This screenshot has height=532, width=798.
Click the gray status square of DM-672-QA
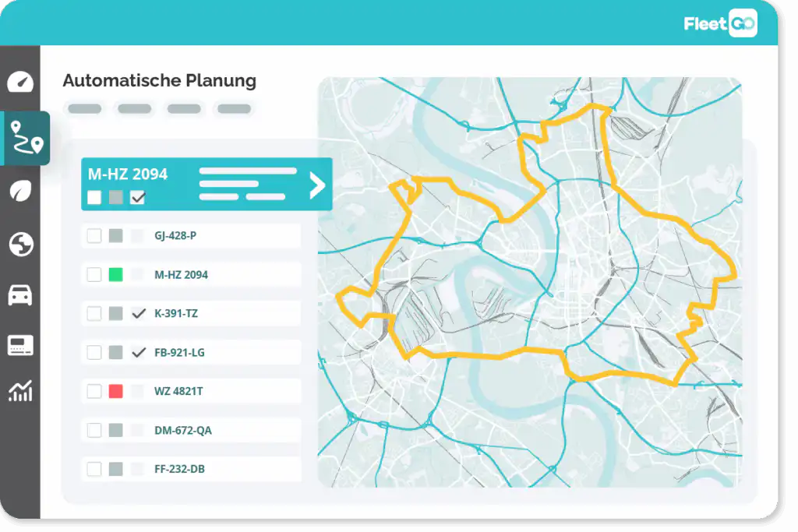(116, 430)
